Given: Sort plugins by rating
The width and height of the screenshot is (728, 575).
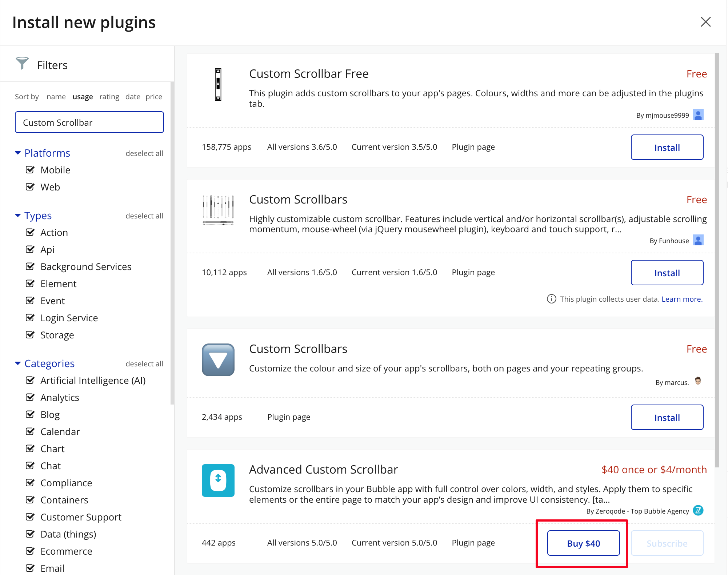Looking at the screenshot, I should 109,97.
